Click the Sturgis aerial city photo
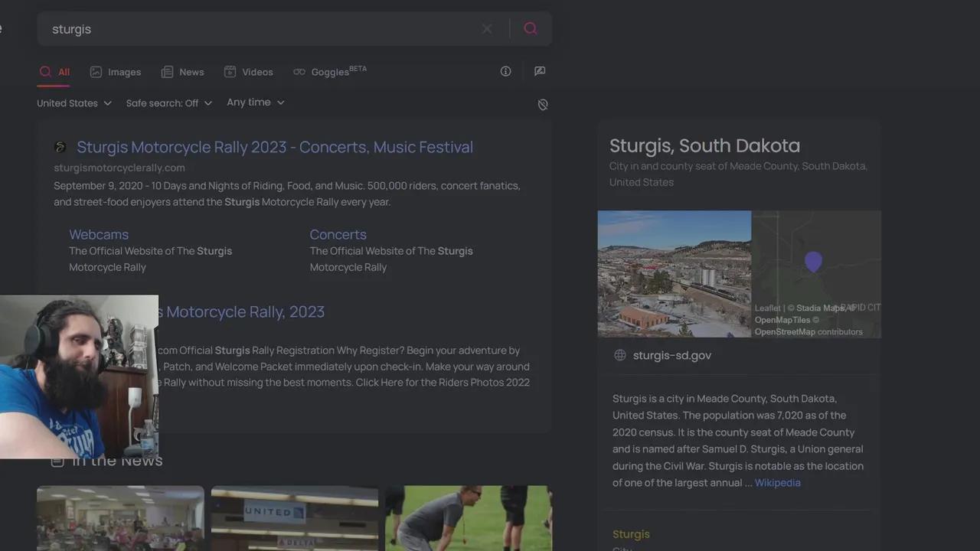This screenshot has width=980, height=551. pyautogui.click(x=675, y=274)
